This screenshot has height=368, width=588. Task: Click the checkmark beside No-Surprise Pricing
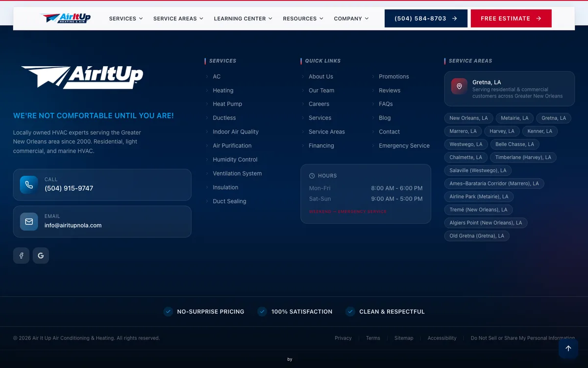click(x=168, y=312)
